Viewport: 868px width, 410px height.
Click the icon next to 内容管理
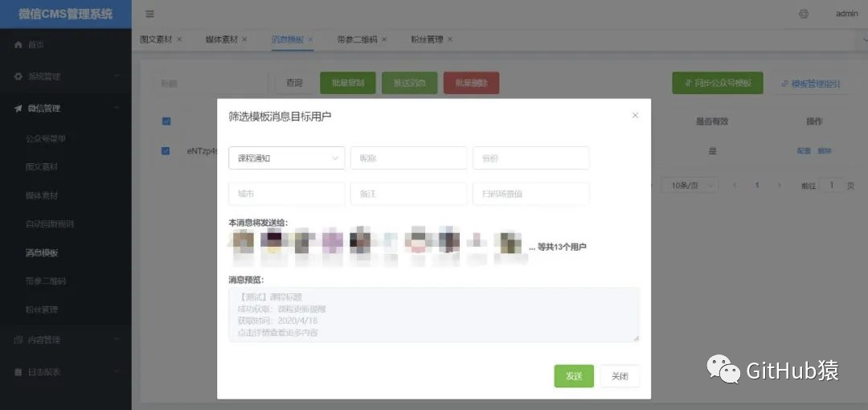coord(18,339)
